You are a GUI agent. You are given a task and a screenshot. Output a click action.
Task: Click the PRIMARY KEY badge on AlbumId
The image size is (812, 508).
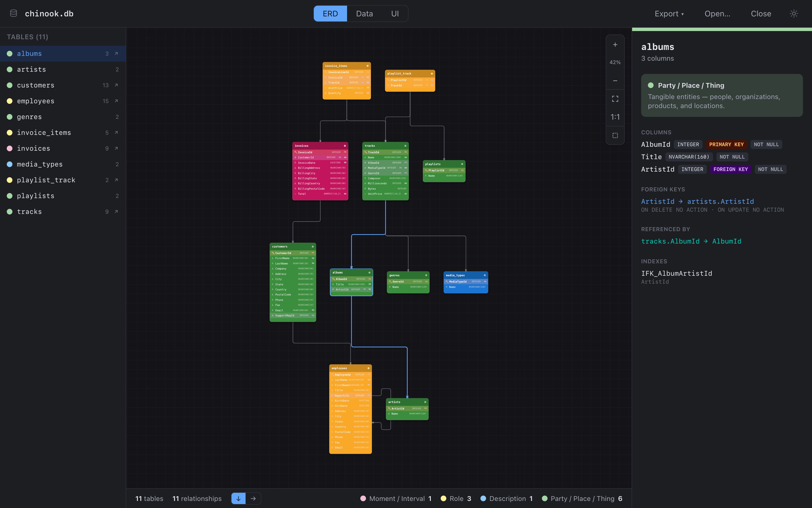pyautogui.click(x=727, y=144)
